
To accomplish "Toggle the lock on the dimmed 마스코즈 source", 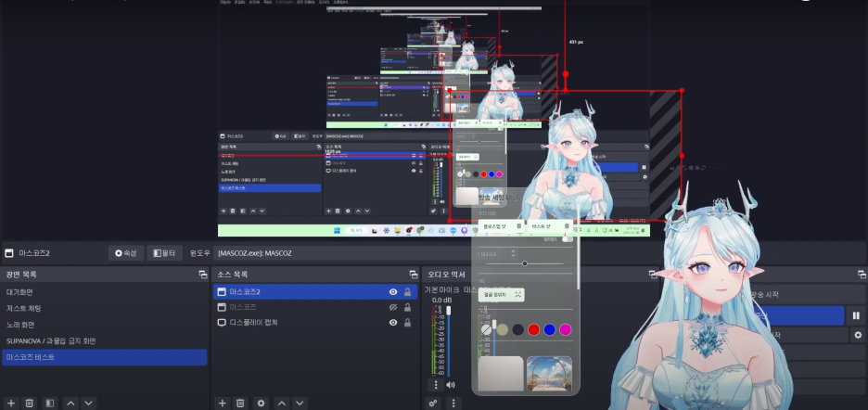I will click(407, 307).
